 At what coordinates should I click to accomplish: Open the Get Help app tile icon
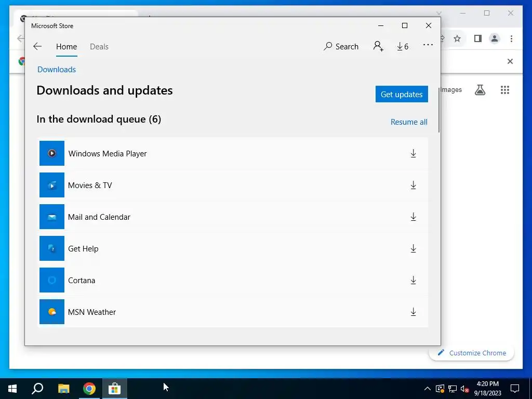(x=52, y=248)
